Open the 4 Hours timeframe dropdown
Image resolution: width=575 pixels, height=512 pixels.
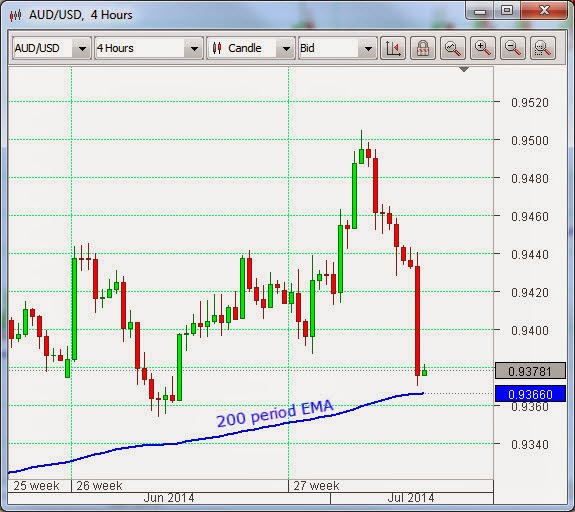pos(149,48)
